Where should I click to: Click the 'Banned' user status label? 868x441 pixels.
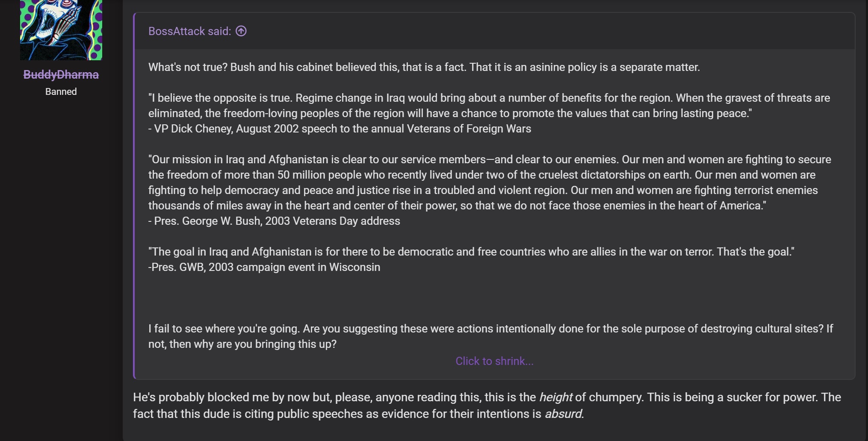[x=61, y=92]
